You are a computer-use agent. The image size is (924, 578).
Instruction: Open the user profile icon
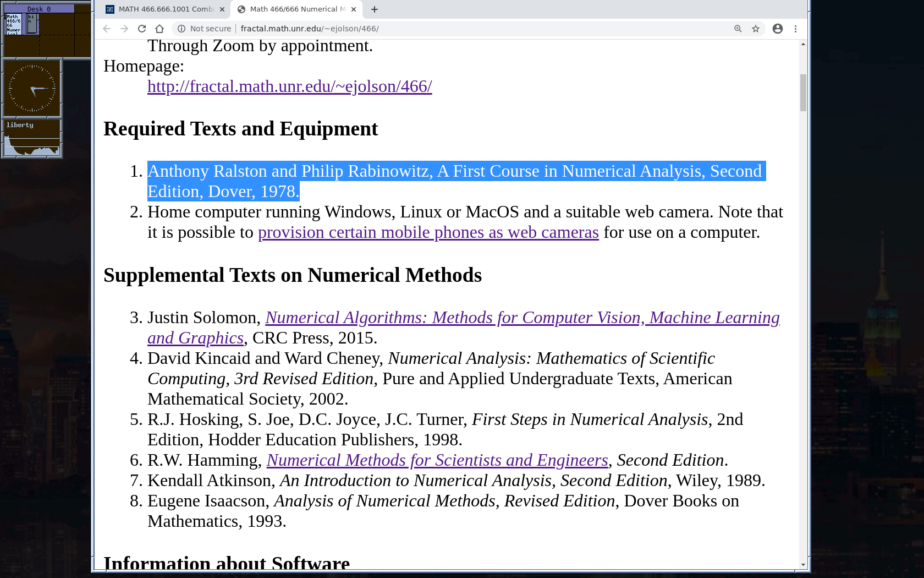[x=777, y=29]
